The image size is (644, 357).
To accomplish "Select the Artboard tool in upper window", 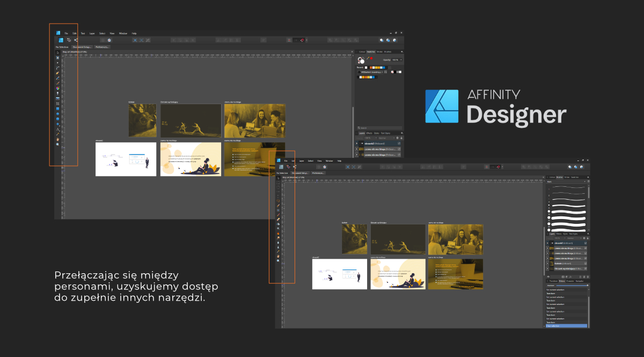I will [x=57, y=57].
